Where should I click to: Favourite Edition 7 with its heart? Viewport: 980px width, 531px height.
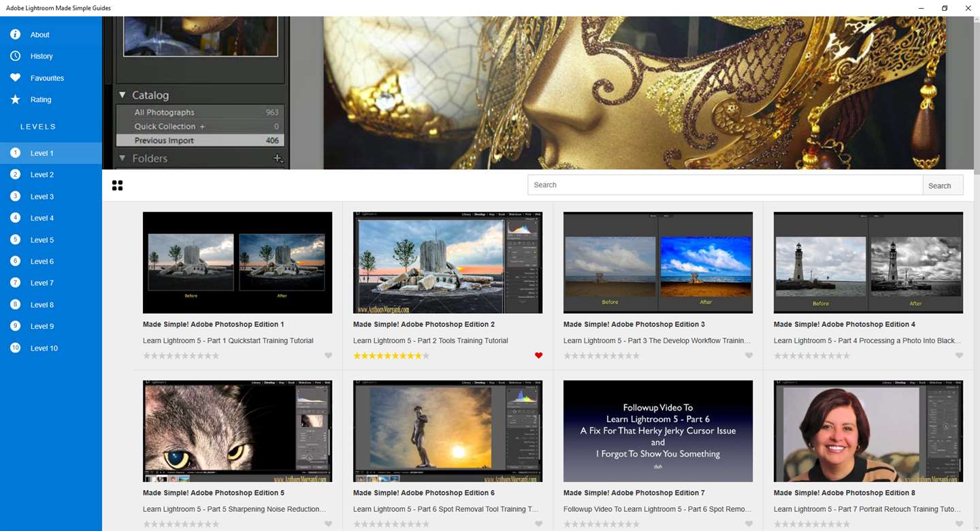click(749, 524)
